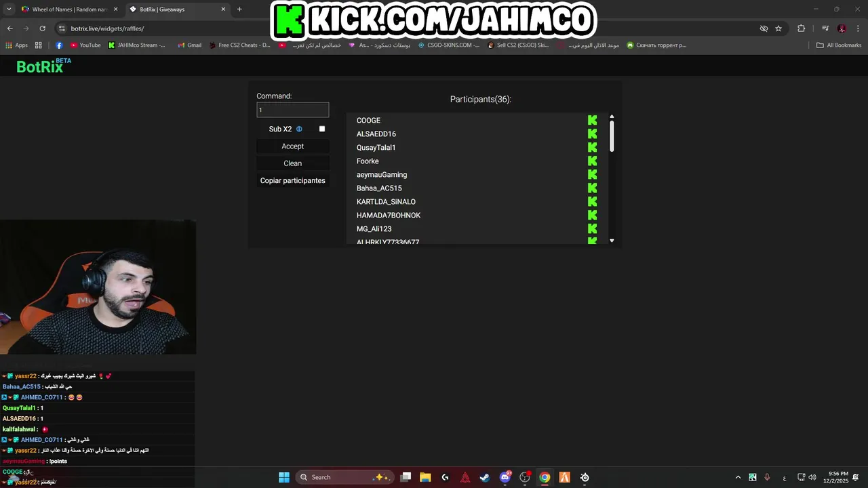Click Copiar participantes button

tap(293, 180)
